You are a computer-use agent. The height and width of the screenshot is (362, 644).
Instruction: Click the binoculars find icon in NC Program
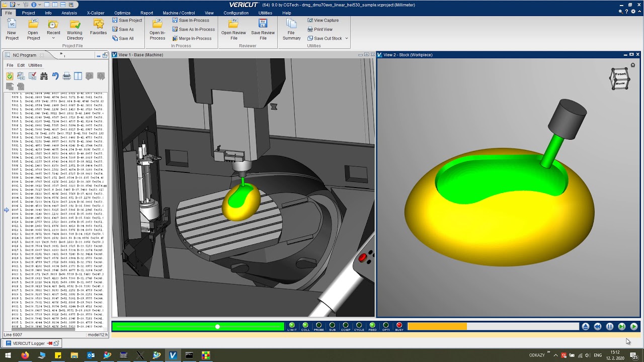click(44, 76)
